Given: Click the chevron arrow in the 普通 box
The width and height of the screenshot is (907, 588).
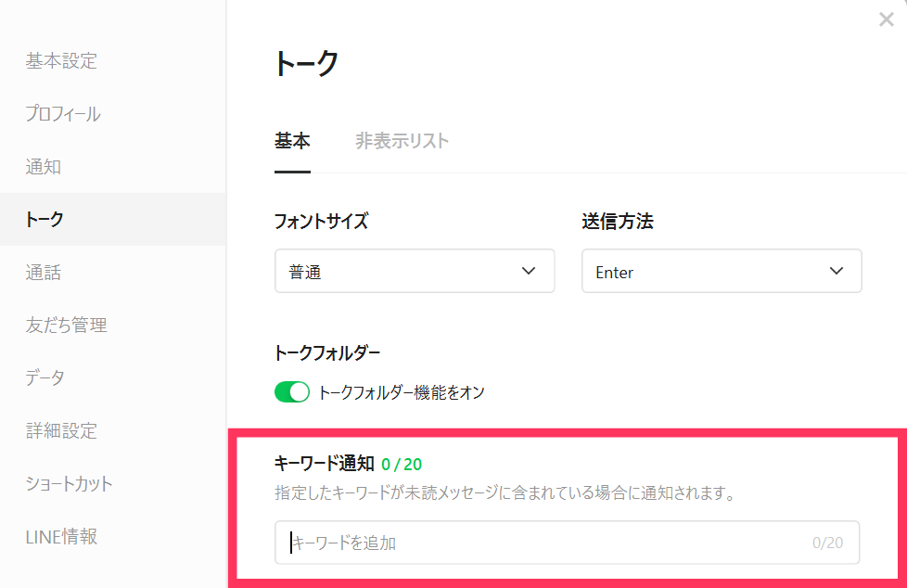Looking at the screenshot, I should click(529, 271).
